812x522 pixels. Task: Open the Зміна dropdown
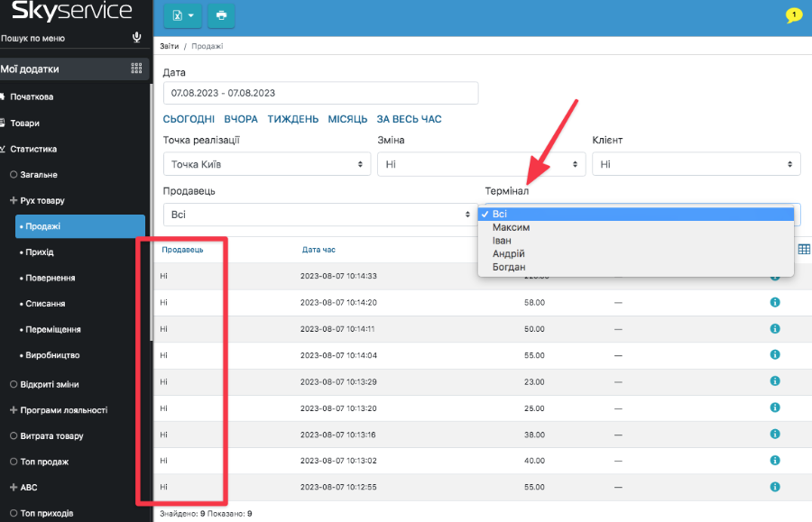tap(481, 165)
